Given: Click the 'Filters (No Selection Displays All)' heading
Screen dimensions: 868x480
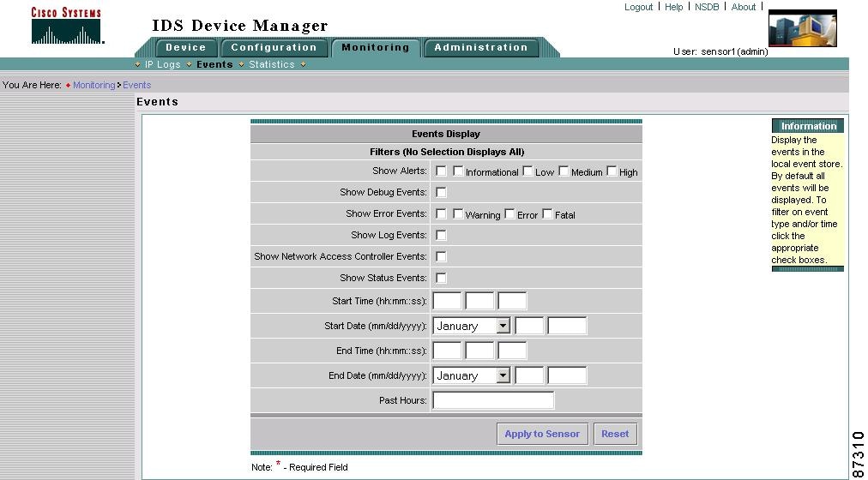Looking at the screenshot, I should (447, 152).
